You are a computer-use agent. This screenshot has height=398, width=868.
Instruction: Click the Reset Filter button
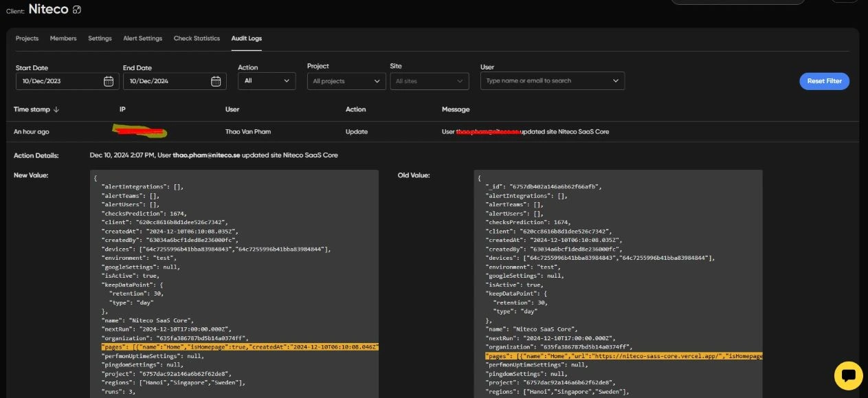824,81
